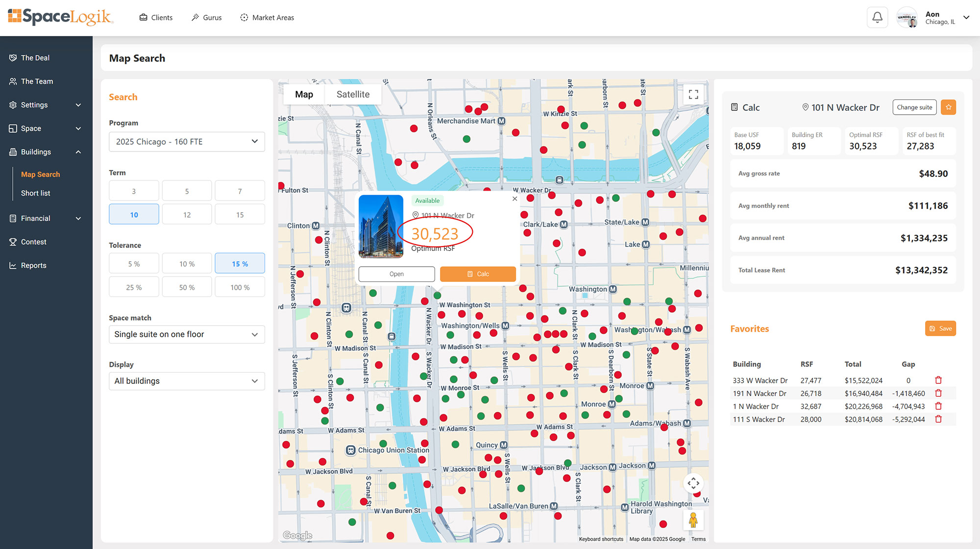Click the orange Calc button
The height and width of the screenshot is (549, 980).
[478, 274]
